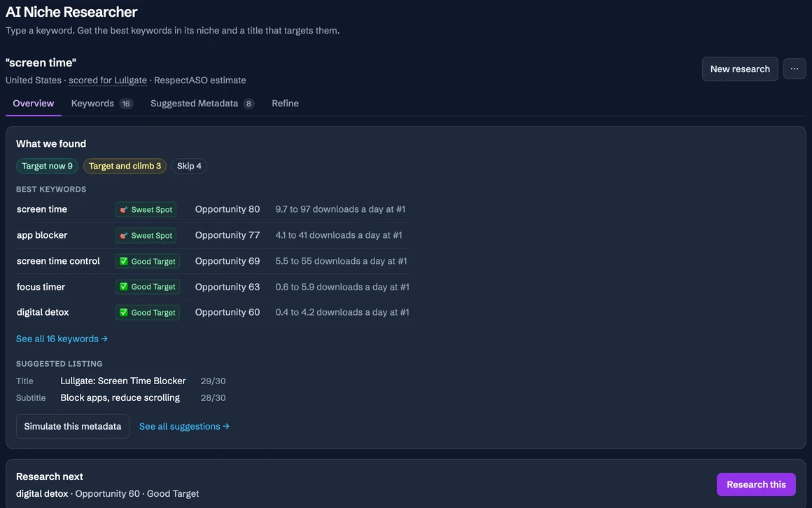
Task: Click the focus timer keyword
Action: [41, 287]
